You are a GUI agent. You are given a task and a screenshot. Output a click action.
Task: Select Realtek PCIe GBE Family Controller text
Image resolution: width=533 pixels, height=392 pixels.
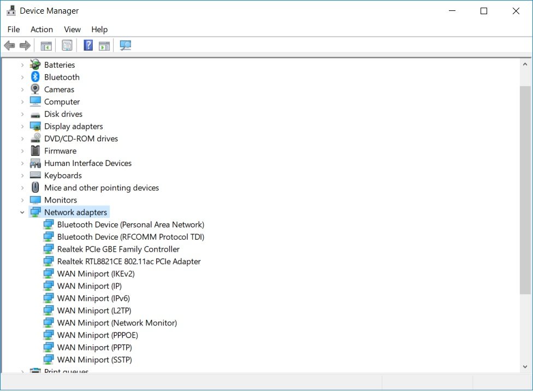[x=119, y=249]
